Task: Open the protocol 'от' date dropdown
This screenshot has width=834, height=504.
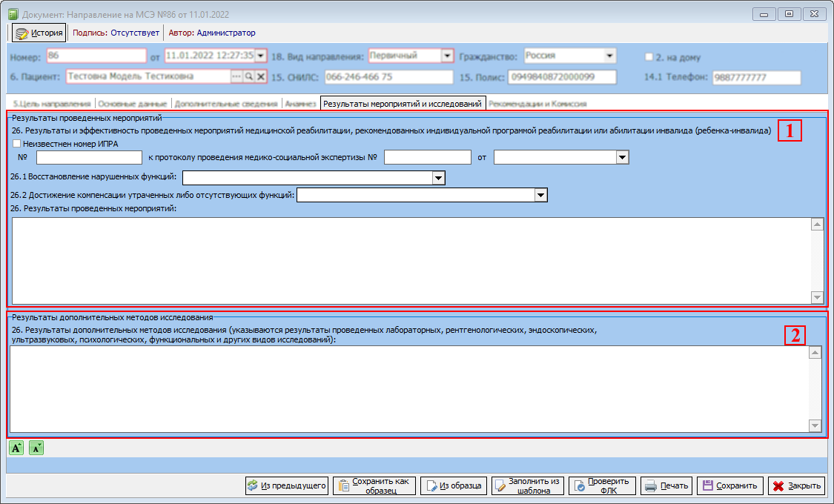Action: click(622, 157)
